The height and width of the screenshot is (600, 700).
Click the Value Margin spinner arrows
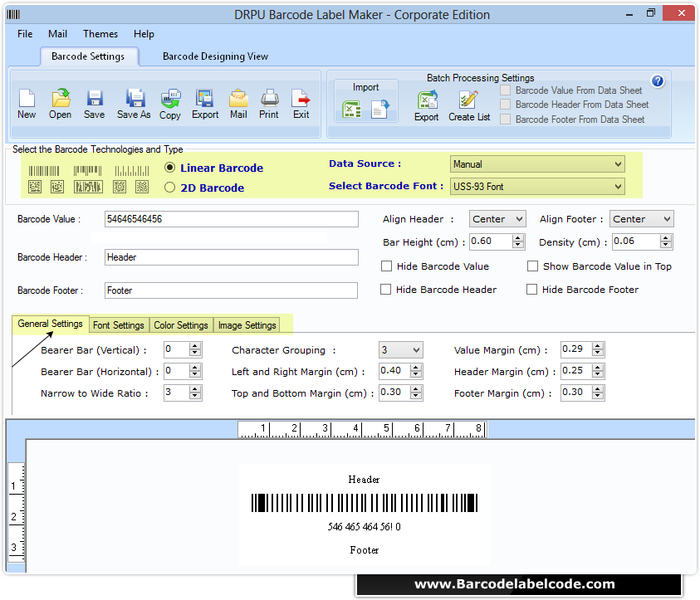click(x=598, y=349)
